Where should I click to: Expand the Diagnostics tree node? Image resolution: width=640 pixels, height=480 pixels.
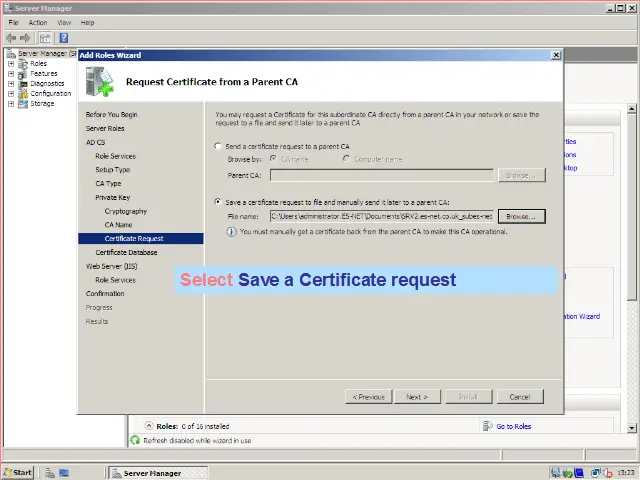[x=11, y=84]
